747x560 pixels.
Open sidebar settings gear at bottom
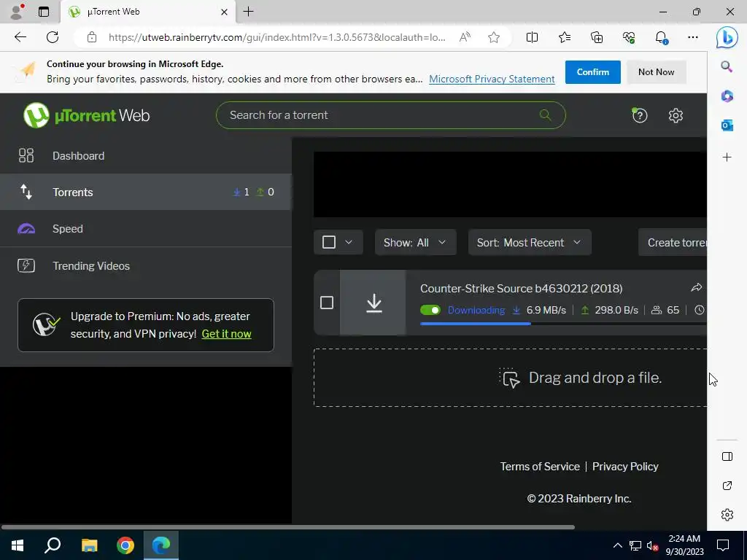[x=727, y=515]
